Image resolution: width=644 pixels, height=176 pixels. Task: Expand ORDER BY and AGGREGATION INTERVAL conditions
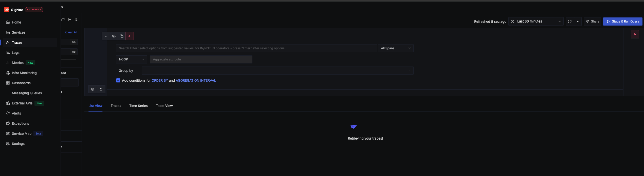(x=118, y=80)
